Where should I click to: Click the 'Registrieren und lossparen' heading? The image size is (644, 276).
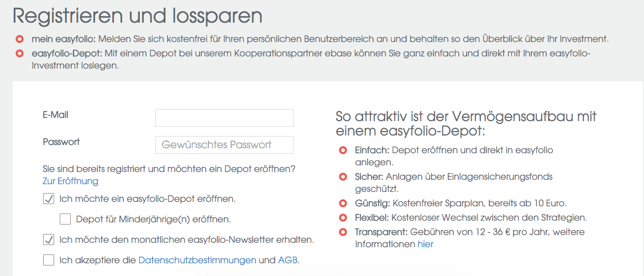coord(138,16)
